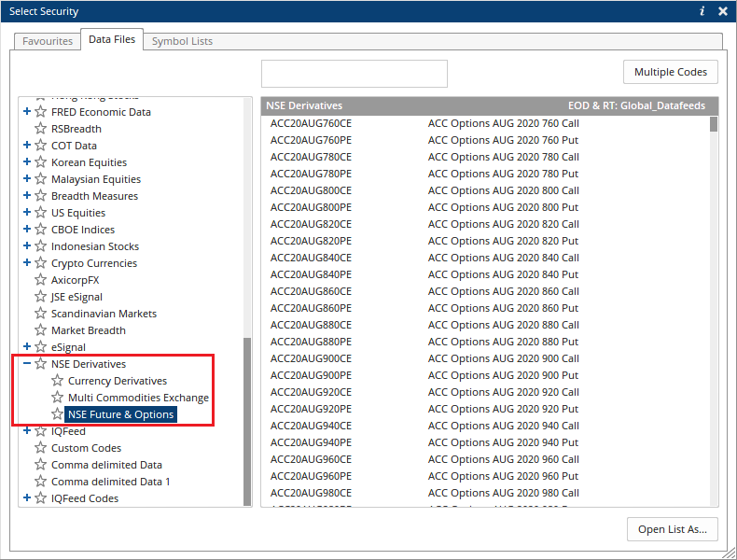Toggle favourite star for IQFeed Codes
The image size is (737, 560).
coord(41,498)
